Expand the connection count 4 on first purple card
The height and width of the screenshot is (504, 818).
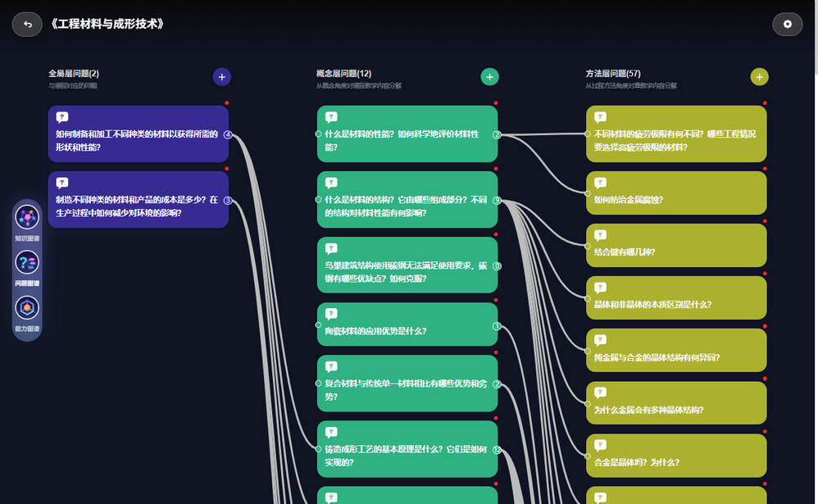[x=228, y=134]
